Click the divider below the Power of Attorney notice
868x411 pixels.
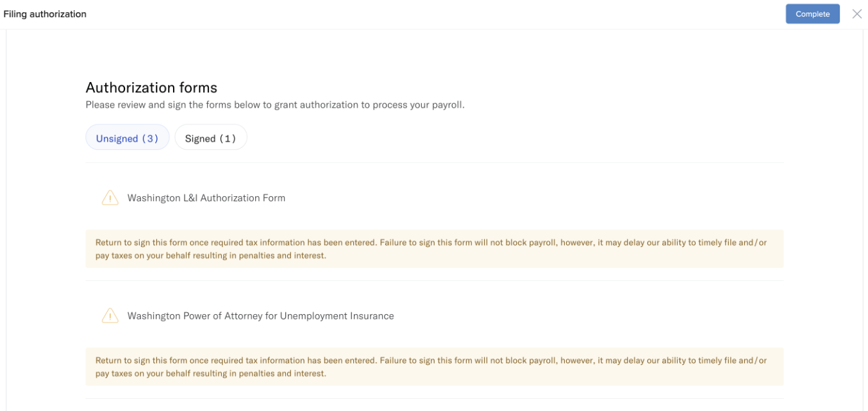pos(434,399)
